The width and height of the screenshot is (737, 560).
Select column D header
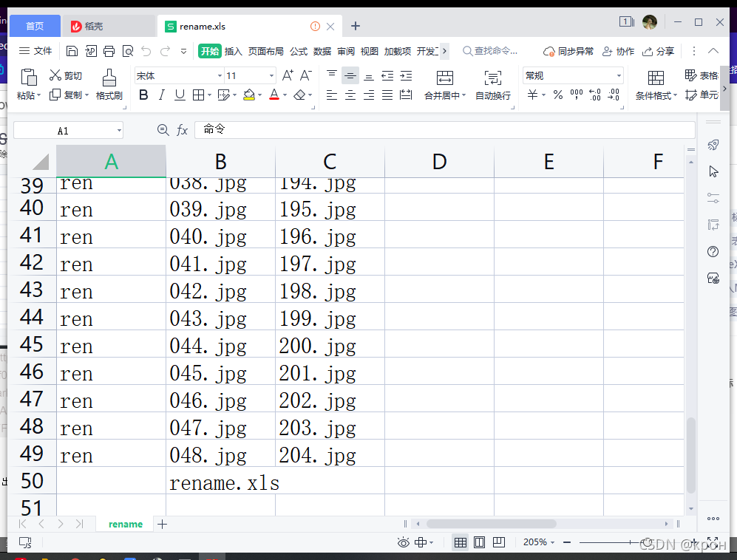coord(440,162)
